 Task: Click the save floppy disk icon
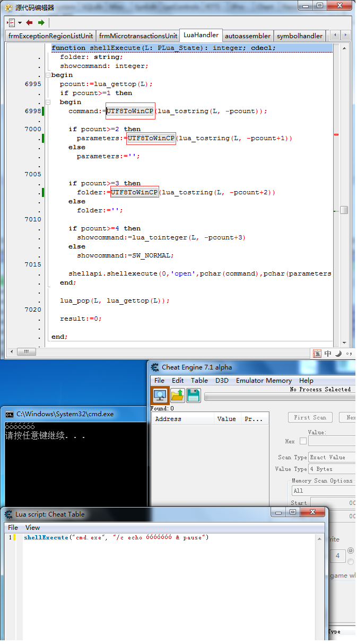(x=194, y=396)
